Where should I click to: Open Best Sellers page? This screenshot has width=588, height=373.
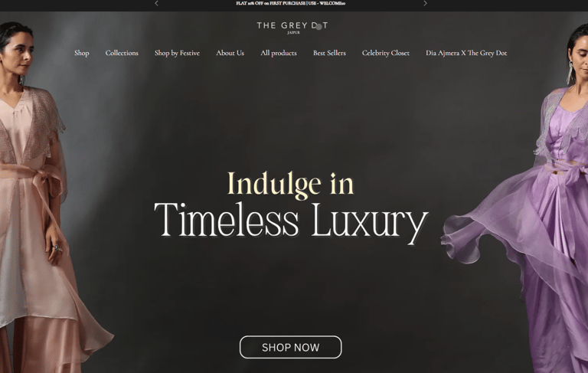point(329,53)
